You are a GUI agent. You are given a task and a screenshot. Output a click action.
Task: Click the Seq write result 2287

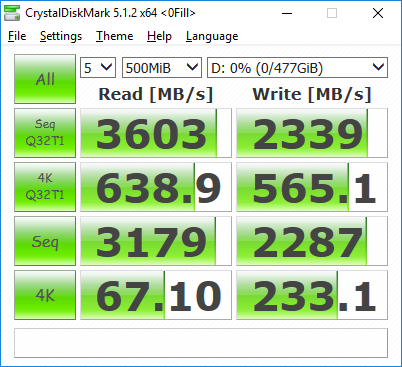(312, 241)
